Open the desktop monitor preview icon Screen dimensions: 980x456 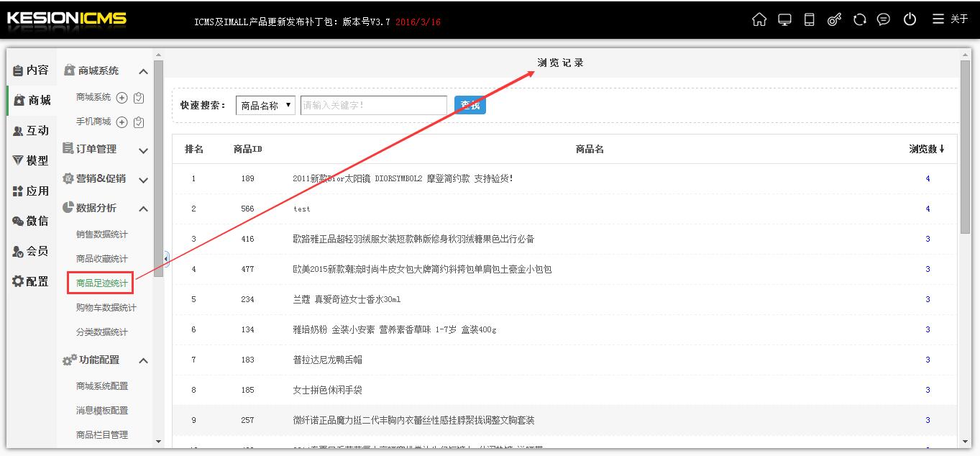coord(784,19)
